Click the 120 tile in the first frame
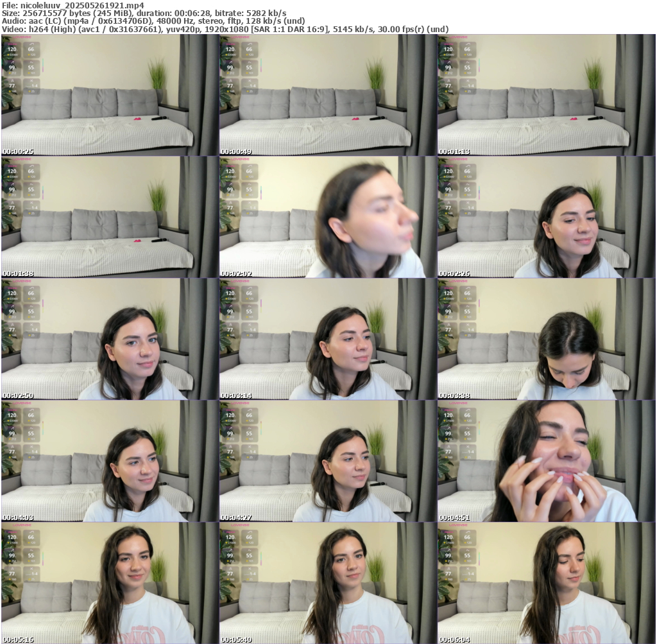 pyautogui.click(x=12, y=50)
